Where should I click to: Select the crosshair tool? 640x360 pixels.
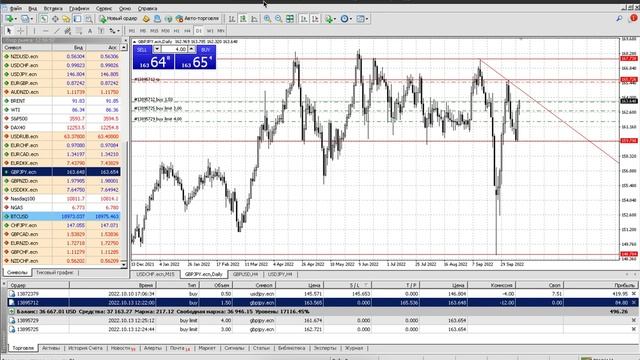(20, 31)
